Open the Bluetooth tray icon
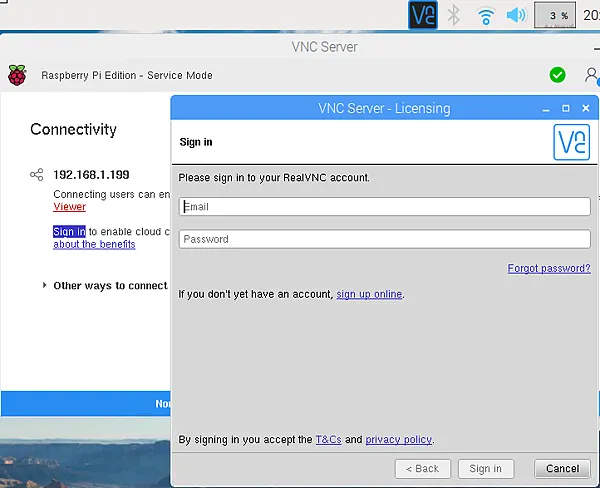This screenshot has width=600, height=488. click(x=454, y=15)
